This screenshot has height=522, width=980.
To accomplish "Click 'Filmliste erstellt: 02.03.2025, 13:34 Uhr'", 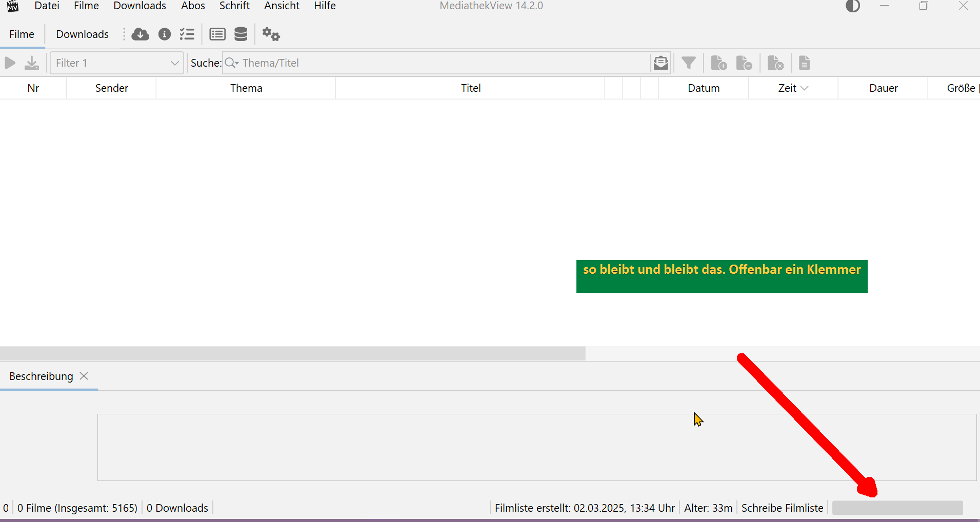I will click(x=585, y=508).
